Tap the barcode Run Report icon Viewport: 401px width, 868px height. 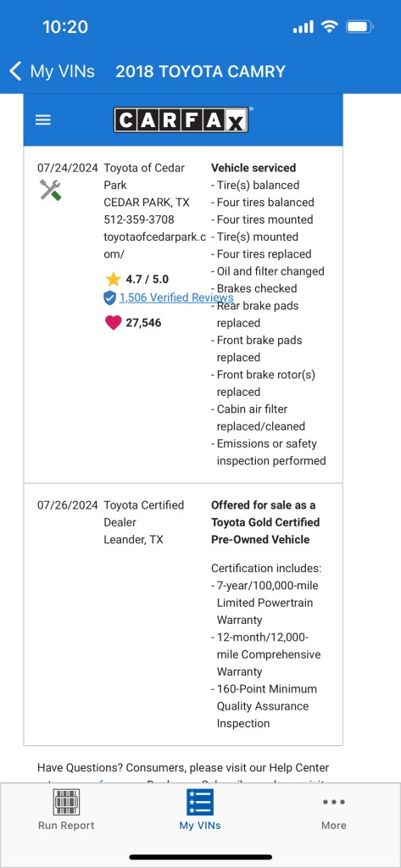[66, 802]
